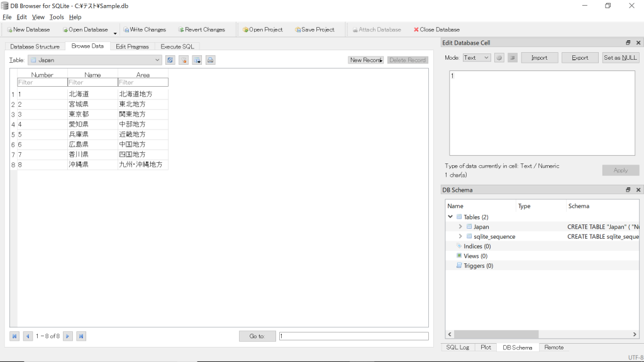The image size is (644, 362).
Task: Switch to the Plot tab
Action: [486, 347]
